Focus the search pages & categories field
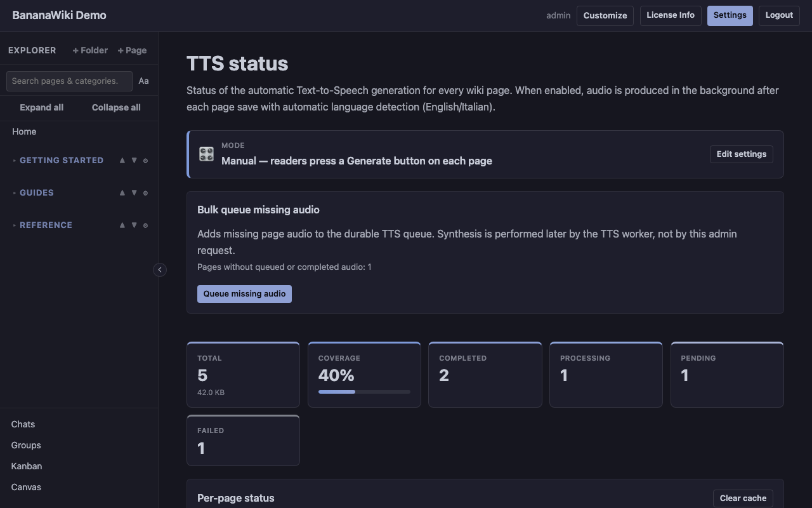The width and height of the screenshot is (812, 508). pos(69,81)
